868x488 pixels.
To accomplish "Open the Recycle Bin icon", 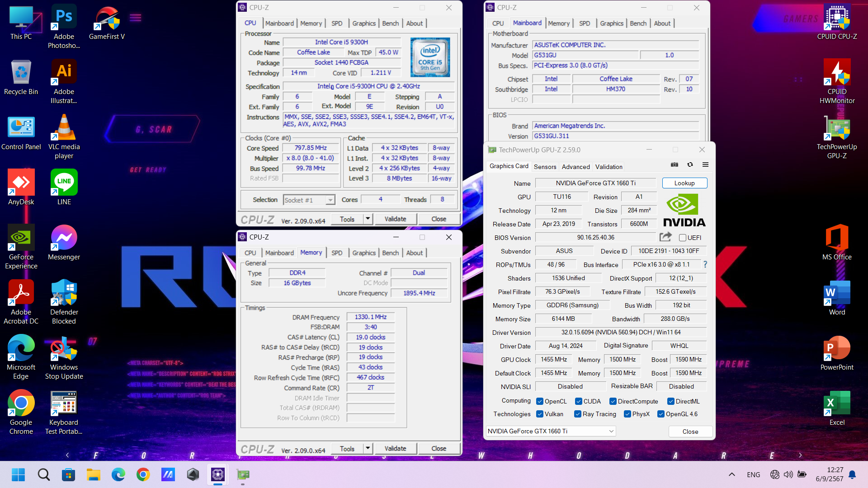I will pos(21,78).
